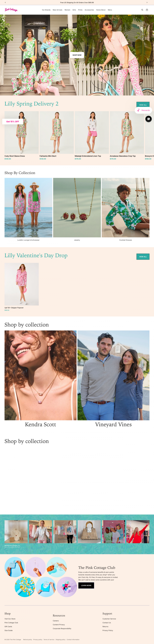This screenshot has height=644, width=154.
Task: Close the Get 15% OFF popup
Action: (x=24, y=118)
